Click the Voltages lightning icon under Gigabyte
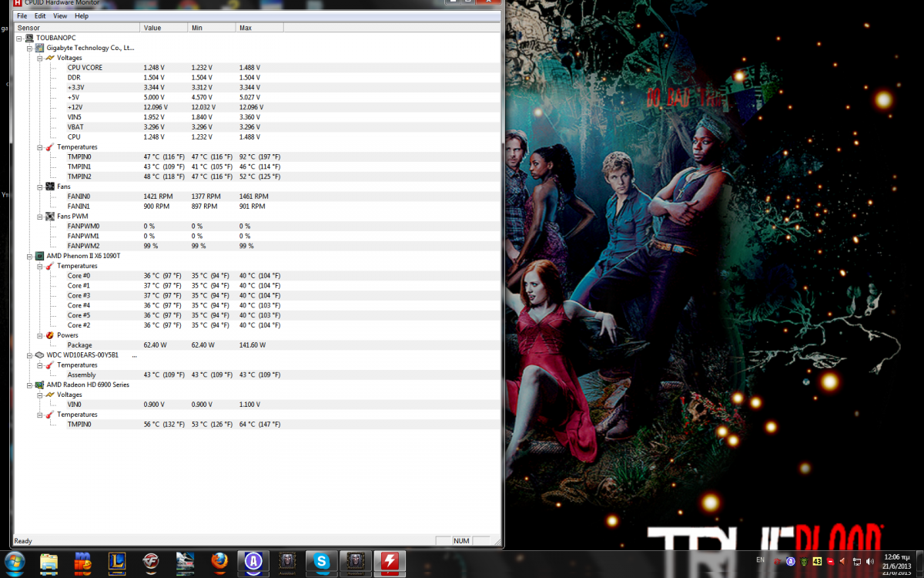Viewport: 924px width, 578px height. 50,58
